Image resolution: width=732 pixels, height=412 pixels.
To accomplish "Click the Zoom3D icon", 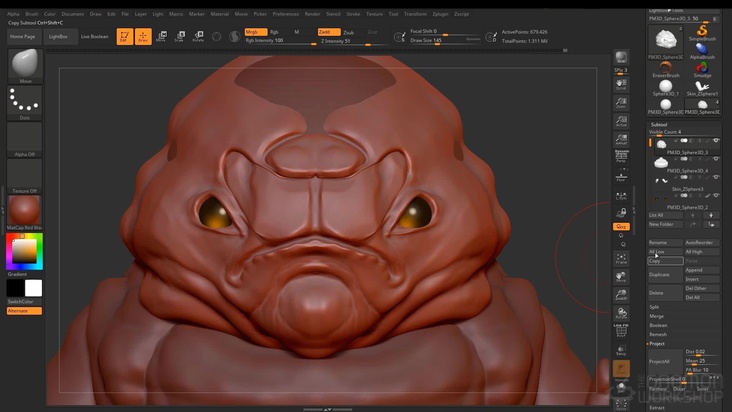I will click(x=621, y=294).
